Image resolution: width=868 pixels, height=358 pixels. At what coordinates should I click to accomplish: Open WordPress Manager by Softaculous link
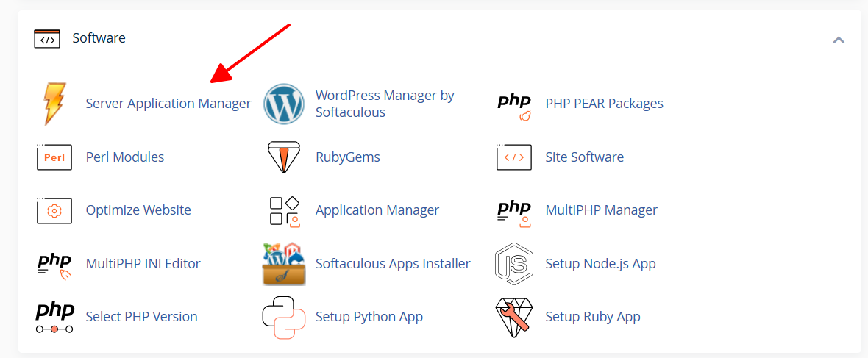tap(385, 104)
